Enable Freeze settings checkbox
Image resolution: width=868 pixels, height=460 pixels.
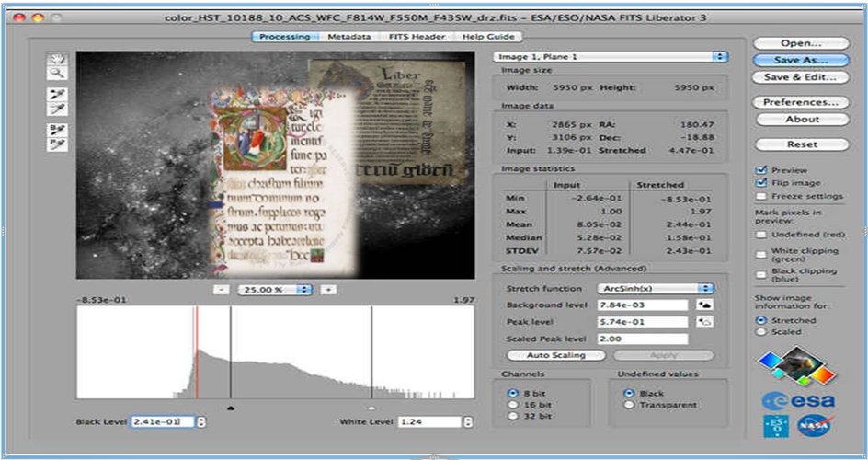pos(761,196)
